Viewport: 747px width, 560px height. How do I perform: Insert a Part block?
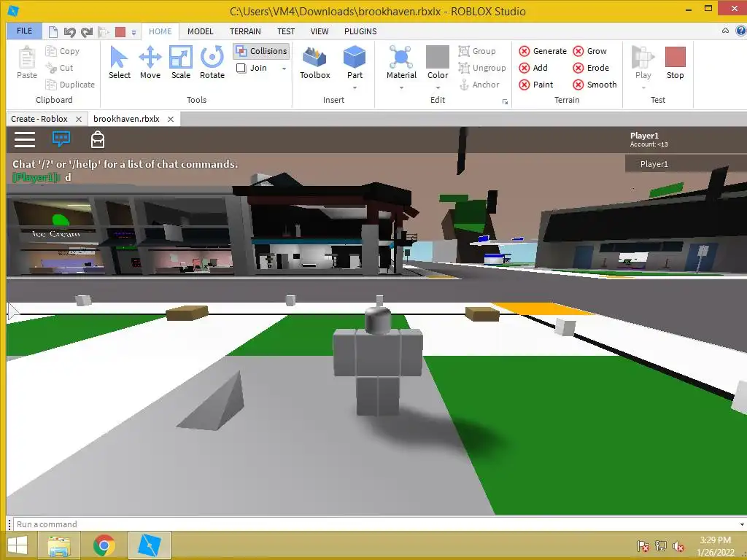tap(355, 63)
